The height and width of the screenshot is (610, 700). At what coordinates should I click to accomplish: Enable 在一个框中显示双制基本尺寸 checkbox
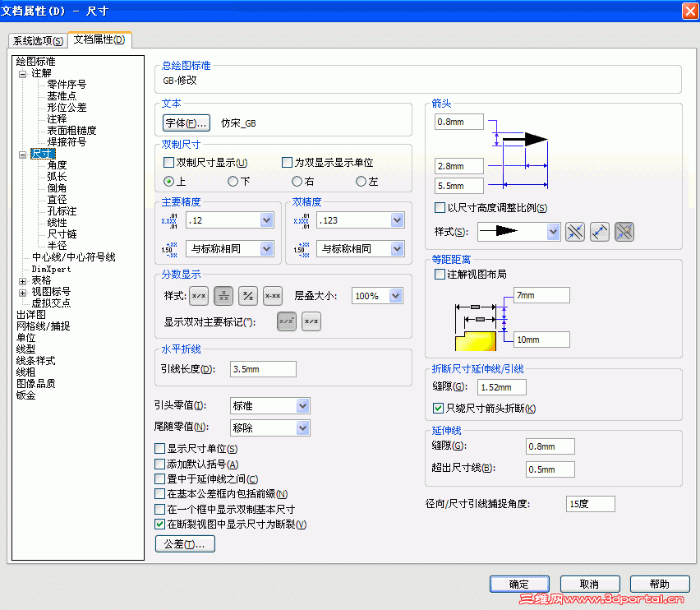click(160, 509)
